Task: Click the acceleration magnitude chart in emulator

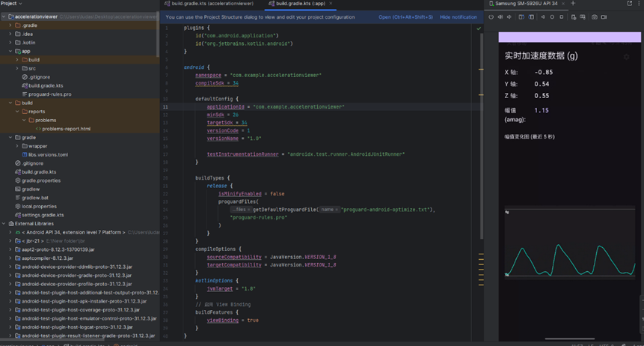Action: pos(570,243)
